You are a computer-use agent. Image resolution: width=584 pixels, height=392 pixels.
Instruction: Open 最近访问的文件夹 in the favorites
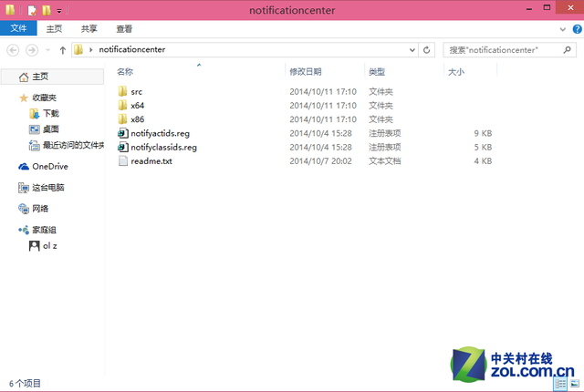(x=73, y=145)
